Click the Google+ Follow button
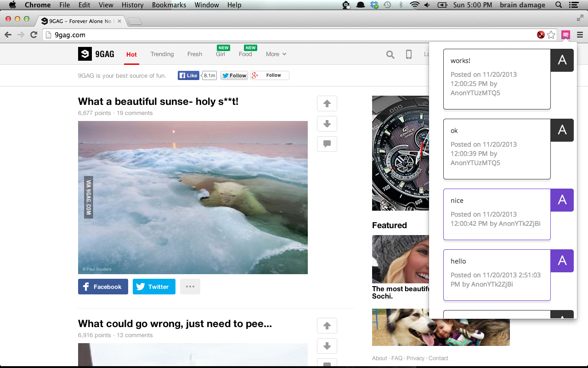The image size is (588, 368). pyautogui.click(x=270, y=75)
